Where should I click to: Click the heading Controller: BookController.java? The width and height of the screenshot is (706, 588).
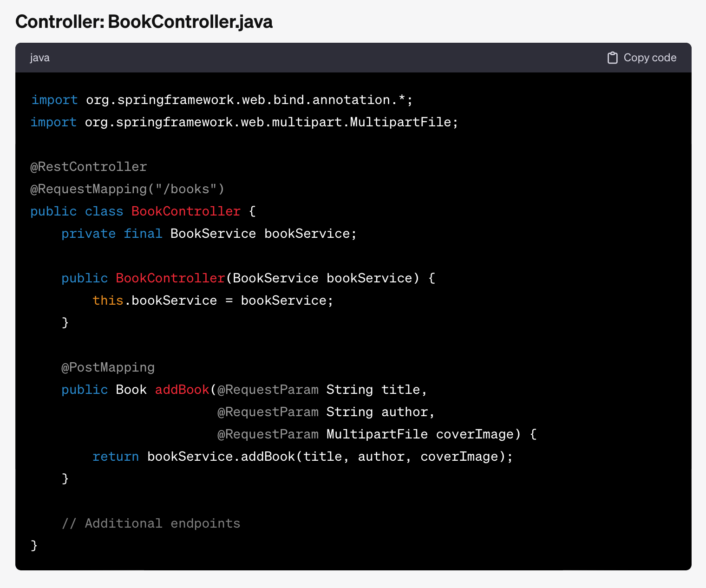click(x=144, y=22)
